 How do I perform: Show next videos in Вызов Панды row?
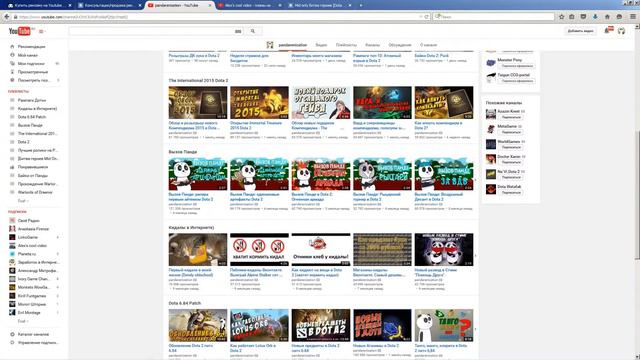476,180
